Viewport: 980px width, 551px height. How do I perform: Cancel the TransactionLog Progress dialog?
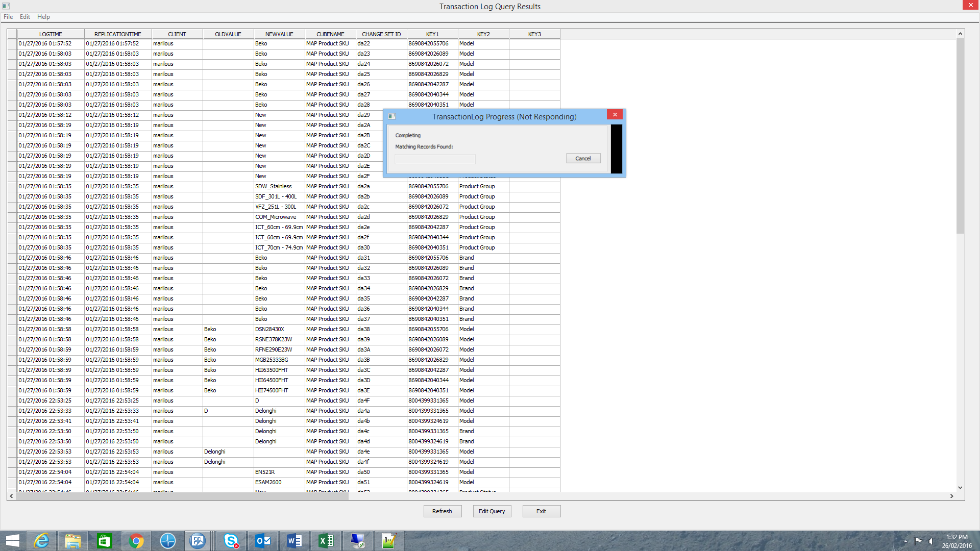(583, 159)
